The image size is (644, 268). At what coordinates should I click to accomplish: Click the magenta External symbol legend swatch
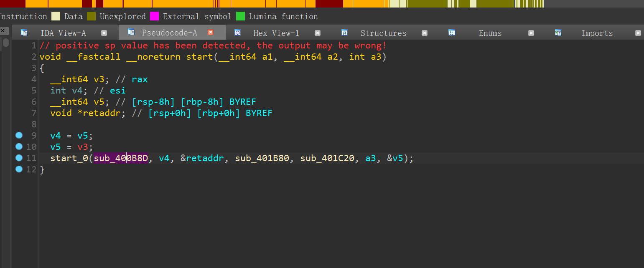tap(154, 16)
